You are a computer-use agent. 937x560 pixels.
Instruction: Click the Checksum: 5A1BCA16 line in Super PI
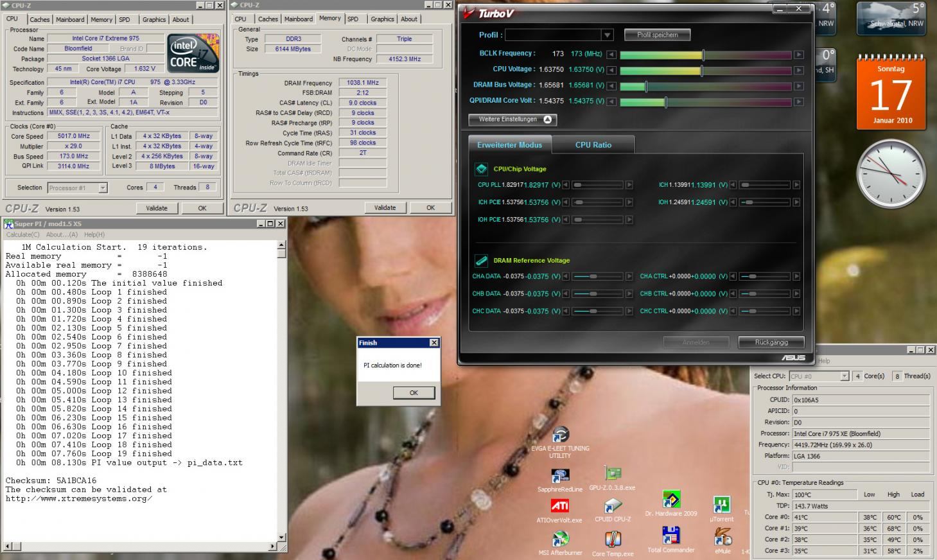[x=51, y=480]
